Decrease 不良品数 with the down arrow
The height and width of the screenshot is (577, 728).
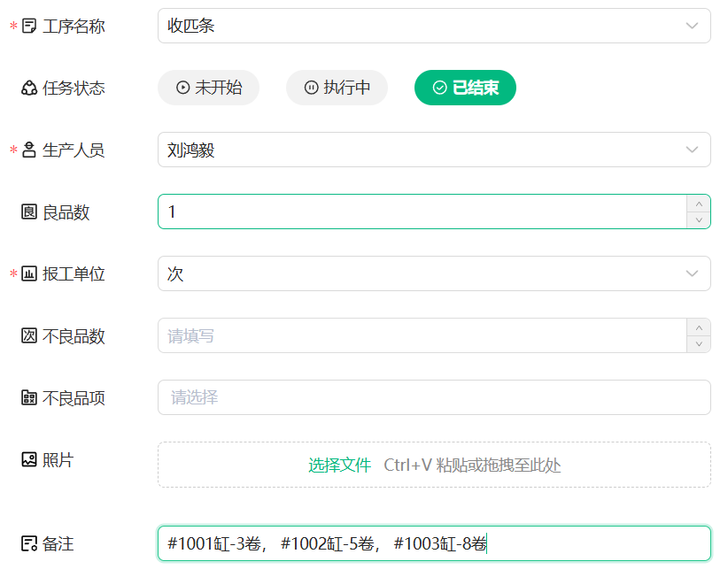[x=699, y=344]
